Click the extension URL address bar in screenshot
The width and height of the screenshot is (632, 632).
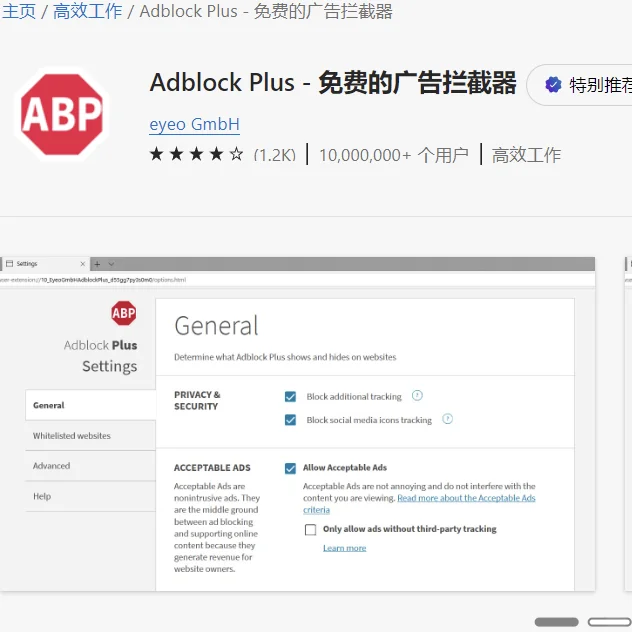297,280
